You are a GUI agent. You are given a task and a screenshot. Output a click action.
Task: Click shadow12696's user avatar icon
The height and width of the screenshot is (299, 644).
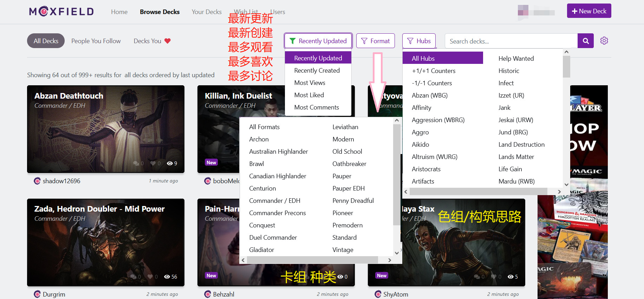(x=37, y=181)
